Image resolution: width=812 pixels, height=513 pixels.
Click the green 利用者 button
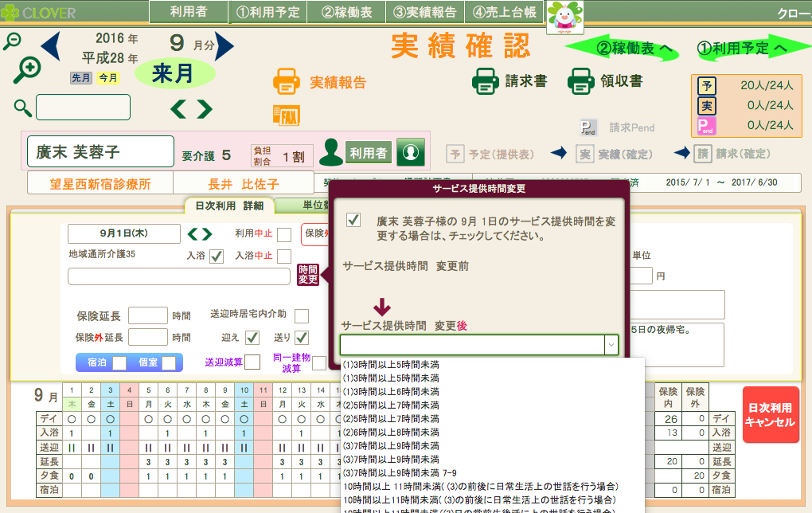[369, 153]
